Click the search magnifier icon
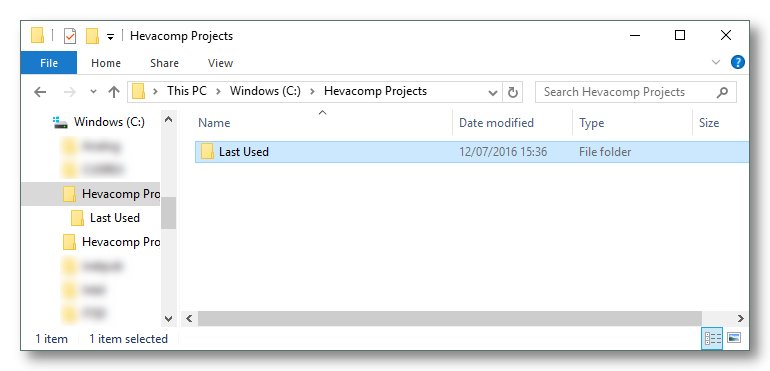This screenshot has height=371, width=770. (x=722, y=92)
